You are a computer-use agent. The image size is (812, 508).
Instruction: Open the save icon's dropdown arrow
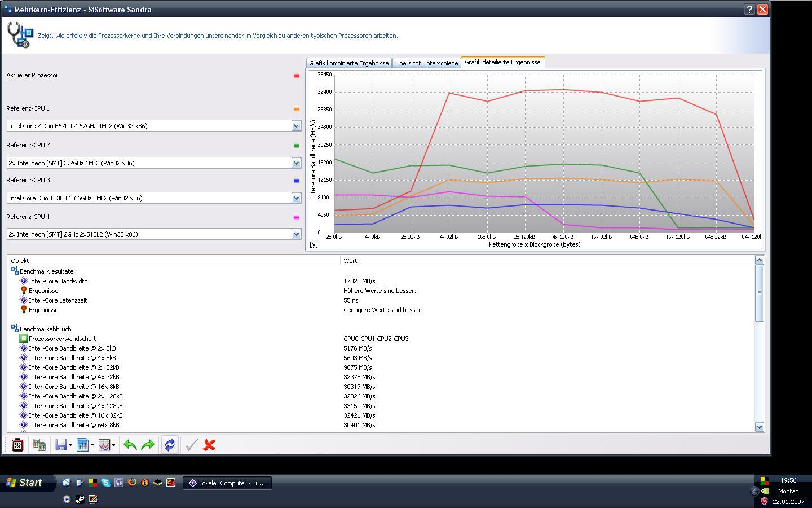coord(70,445)
